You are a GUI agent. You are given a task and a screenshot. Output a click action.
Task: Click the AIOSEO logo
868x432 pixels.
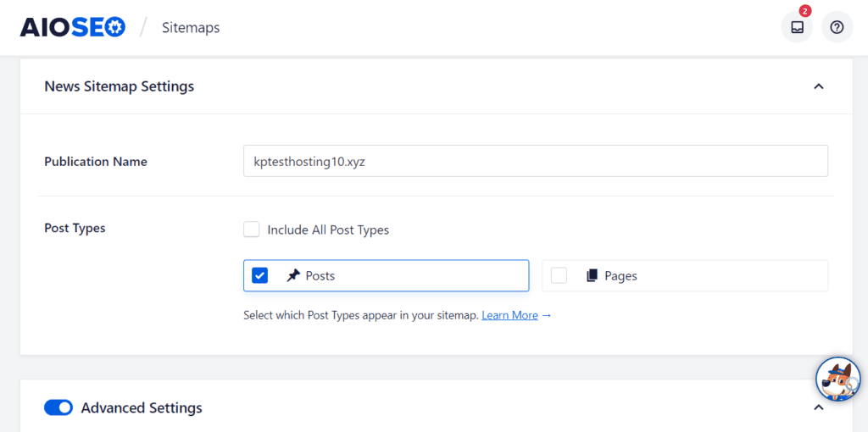coord(73,27)
